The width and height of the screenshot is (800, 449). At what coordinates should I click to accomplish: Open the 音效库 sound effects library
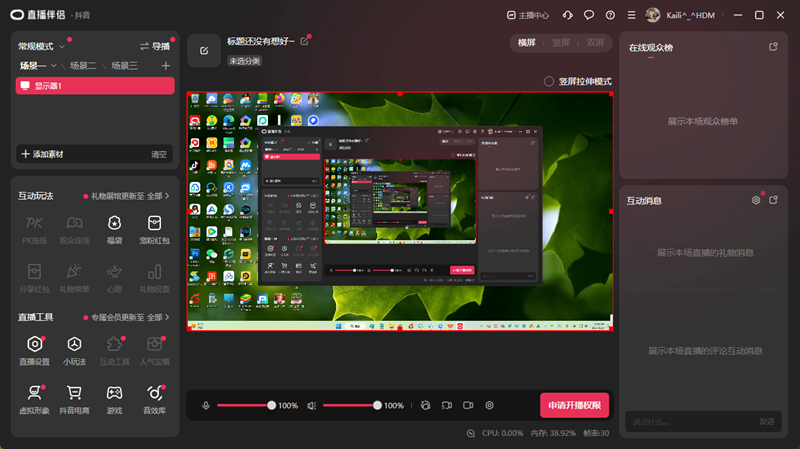(x=155, y=400)
